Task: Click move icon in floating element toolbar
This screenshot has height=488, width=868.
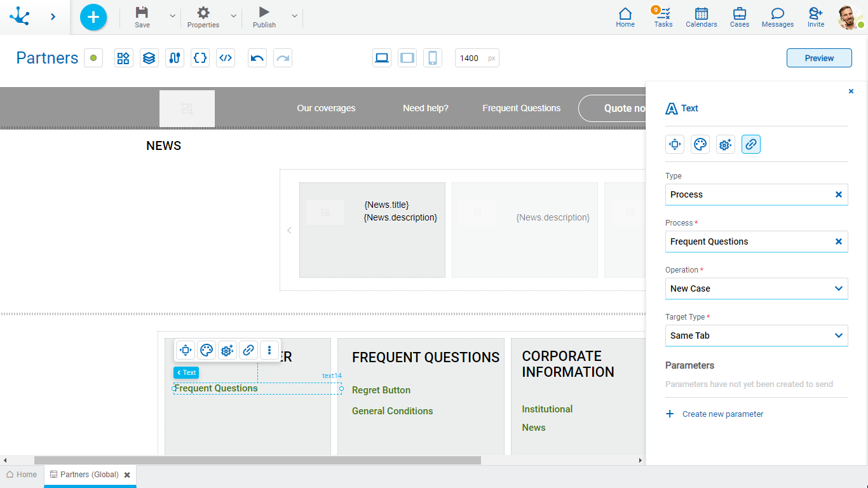Action: (x=186, y=350)
